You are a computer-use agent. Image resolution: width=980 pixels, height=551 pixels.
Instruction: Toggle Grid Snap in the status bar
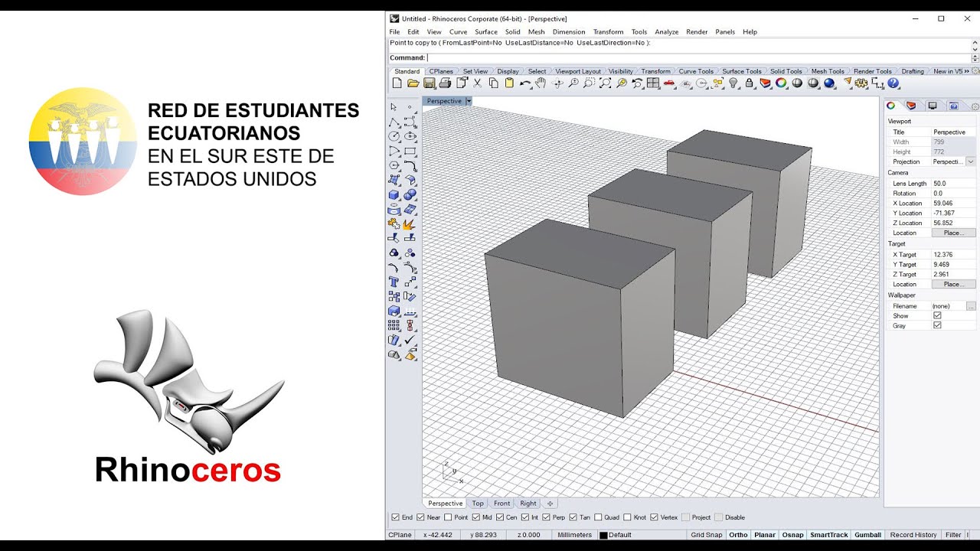[707, 535]
